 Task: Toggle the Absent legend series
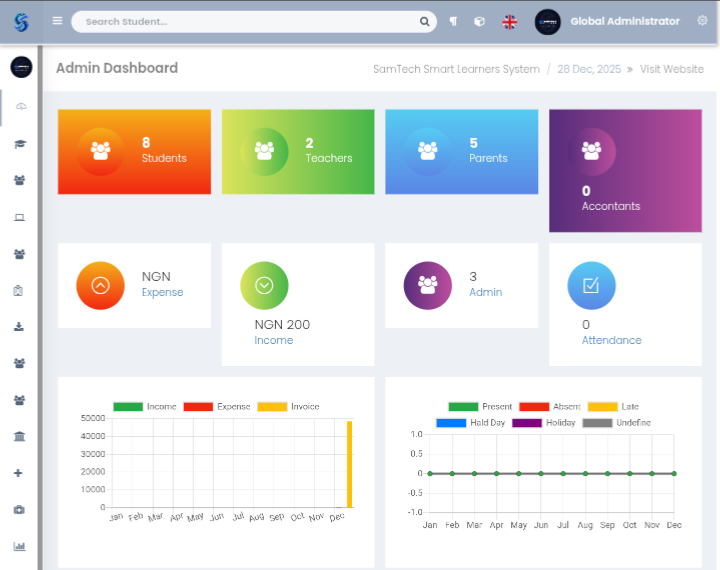(550, 406)
